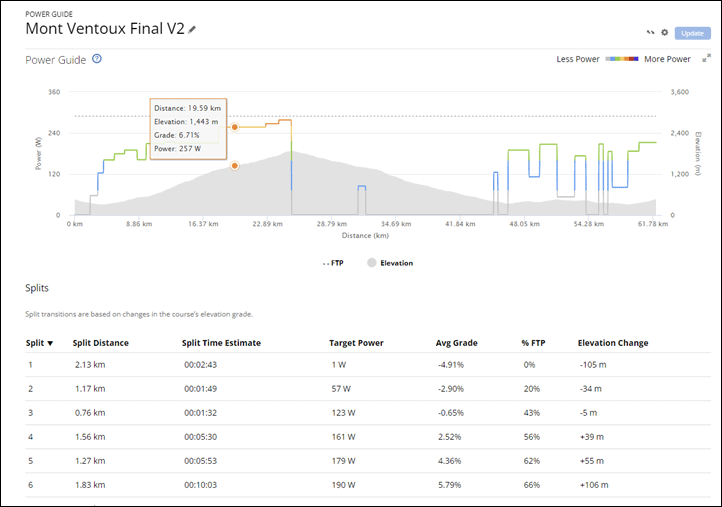Click the Avg Grade column header

click(456, 343)
